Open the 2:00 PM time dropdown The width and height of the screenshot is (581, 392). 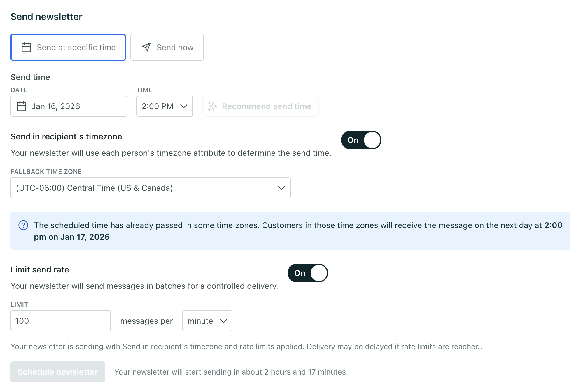(164, 106)
